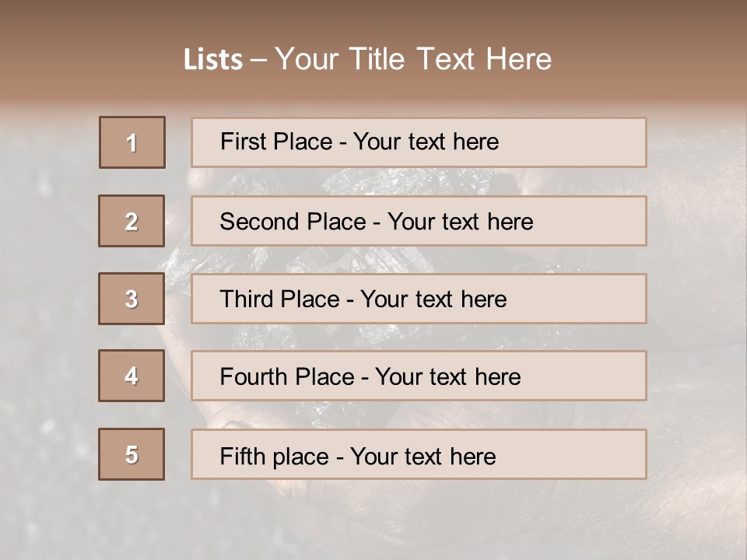Select the 'Third Place' text bar
Screen dimensions: 747x560
point(419,299)
